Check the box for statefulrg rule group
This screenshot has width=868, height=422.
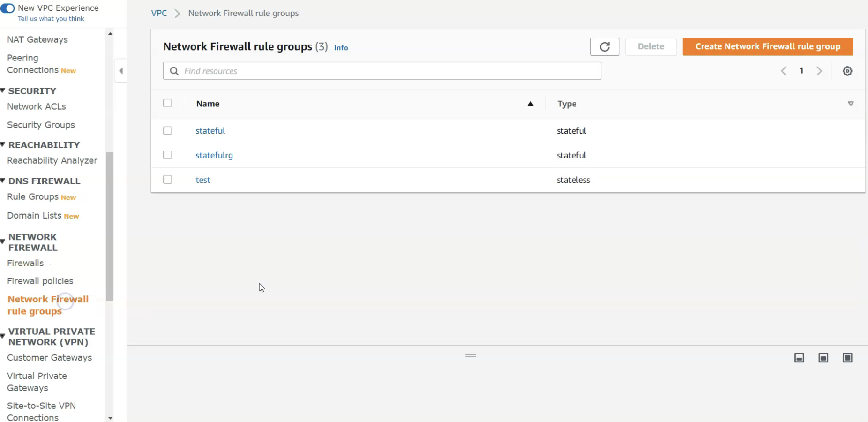[167, 155]
